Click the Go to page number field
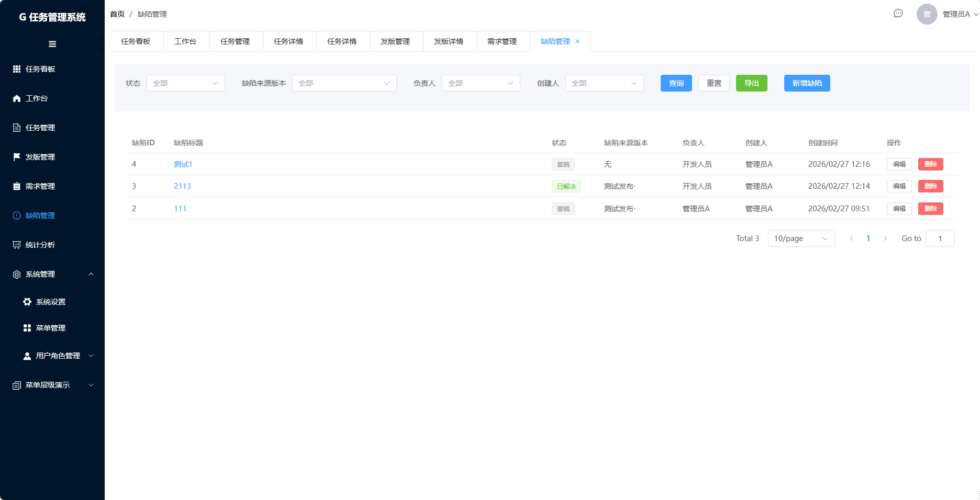The height and width of the screenshot is (500, 980). click(x=940, y=238)
